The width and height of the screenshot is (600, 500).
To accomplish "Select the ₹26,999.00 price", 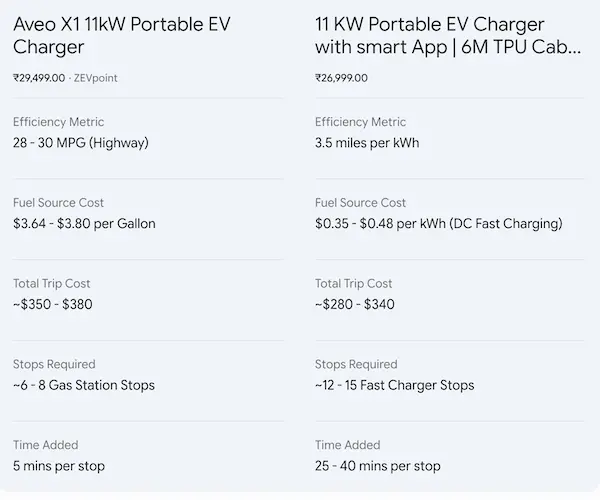I will (x=341, y=78).
